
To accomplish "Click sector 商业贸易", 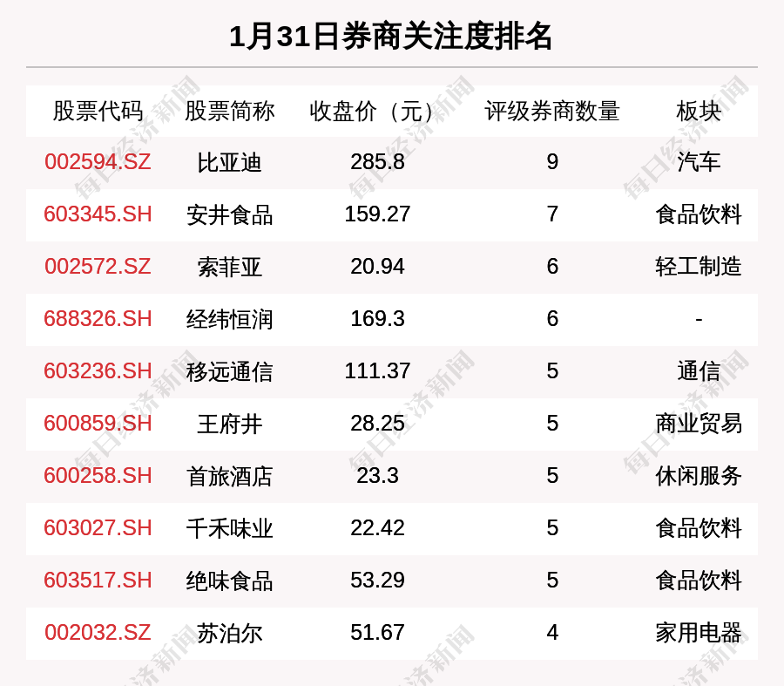I will point(699,424).
